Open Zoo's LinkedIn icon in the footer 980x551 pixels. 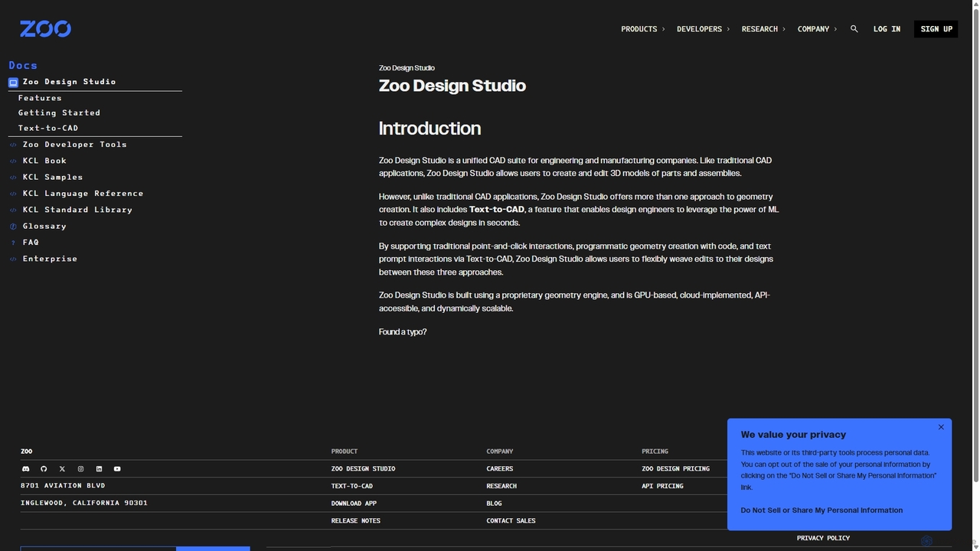(99, 468)
